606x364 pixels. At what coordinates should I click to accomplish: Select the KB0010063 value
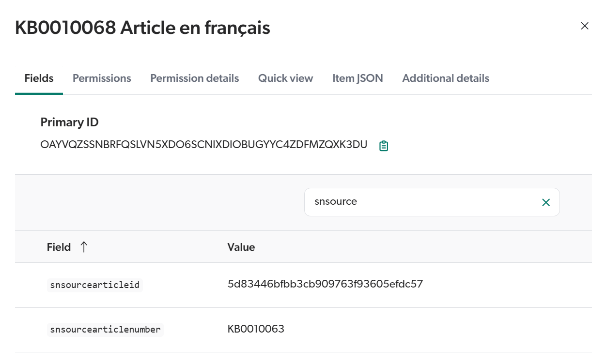[x=256, y=329]
